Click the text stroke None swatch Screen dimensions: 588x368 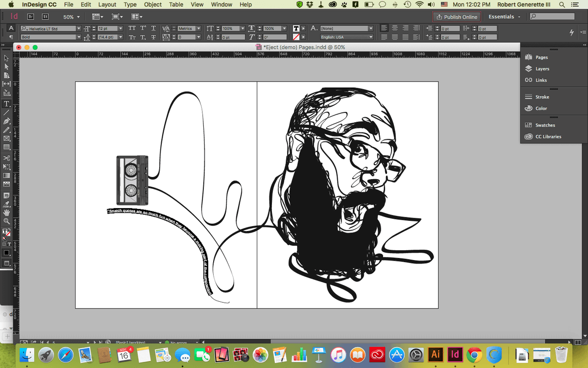[296, 37]
